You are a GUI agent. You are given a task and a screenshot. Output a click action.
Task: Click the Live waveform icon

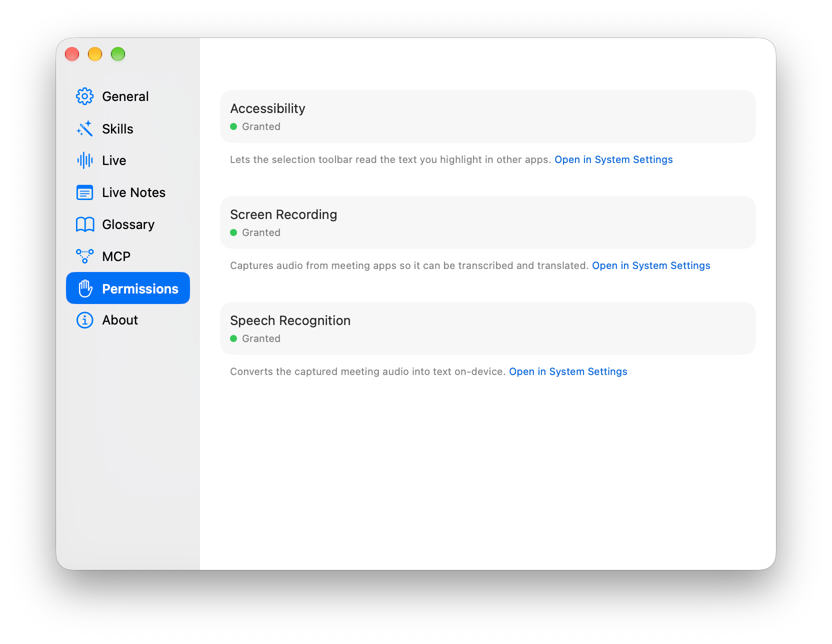[85, 160]
